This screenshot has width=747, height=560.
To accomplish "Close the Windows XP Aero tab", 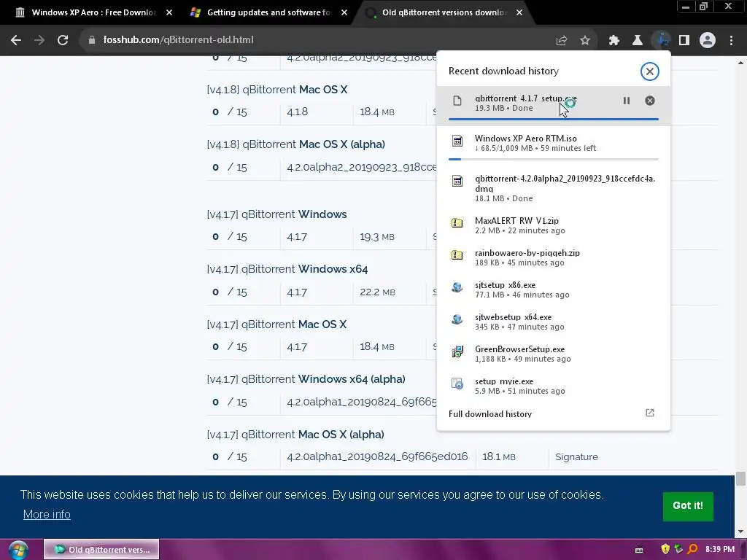I will coord(169,12).
